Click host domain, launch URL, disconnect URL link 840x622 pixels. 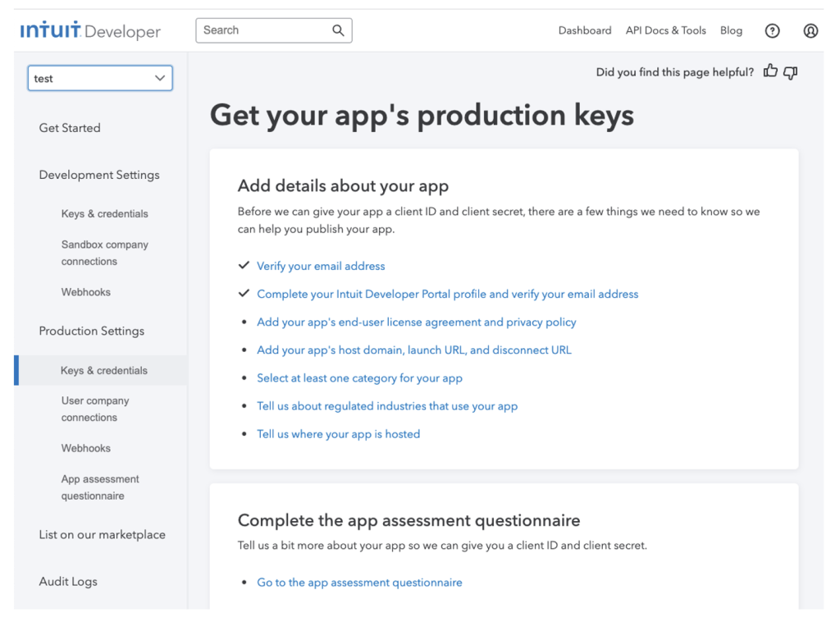(414, 350)
